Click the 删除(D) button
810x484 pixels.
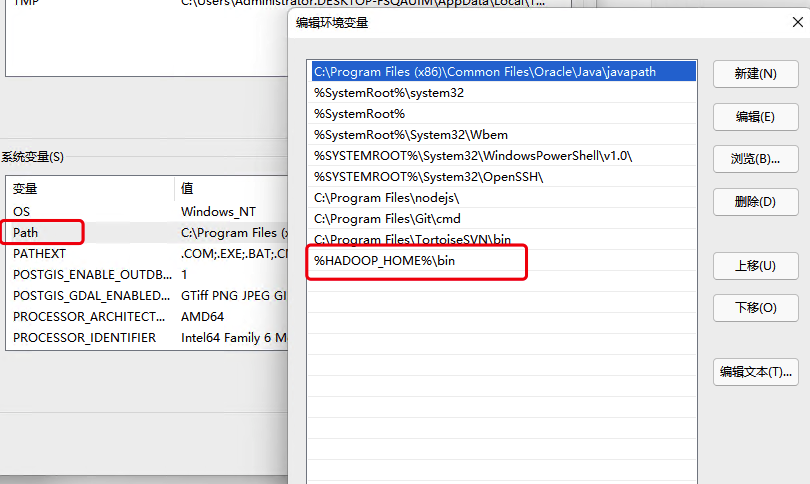click(x=755, y=202)
